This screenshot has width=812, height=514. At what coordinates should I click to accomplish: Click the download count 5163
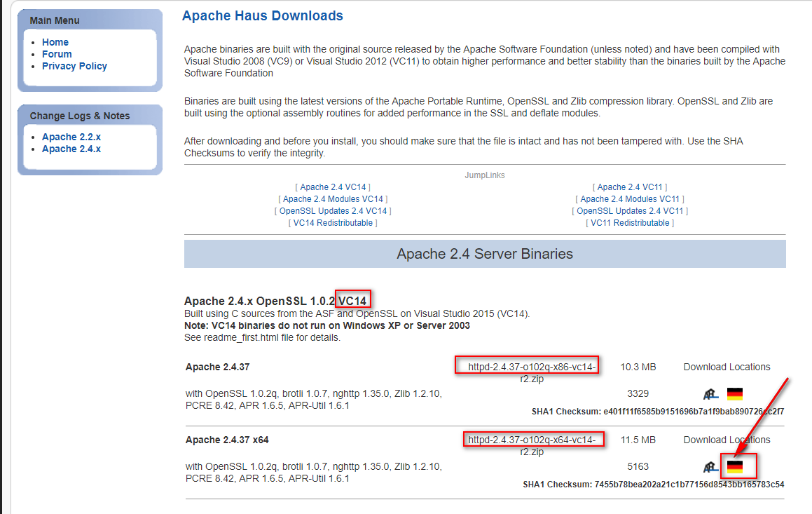point(638,467)
